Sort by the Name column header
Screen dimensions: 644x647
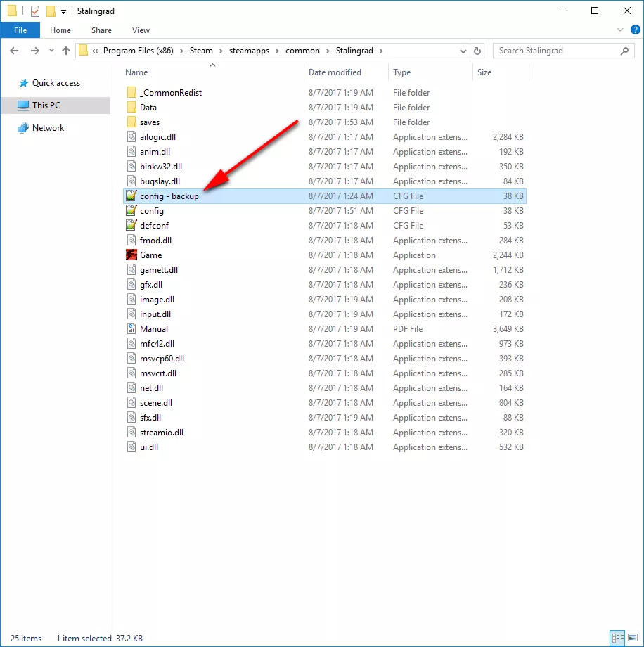(x=136, y=72)
